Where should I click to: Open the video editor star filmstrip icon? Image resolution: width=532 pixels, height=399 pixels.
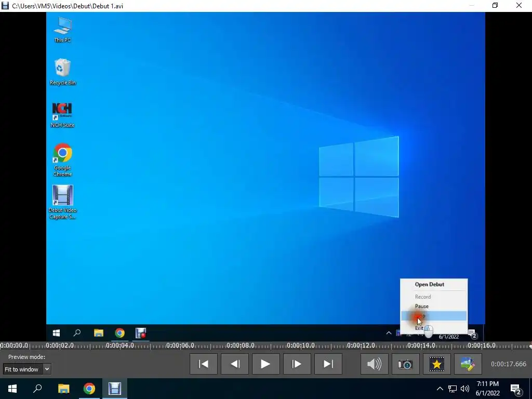pos(436,364)
